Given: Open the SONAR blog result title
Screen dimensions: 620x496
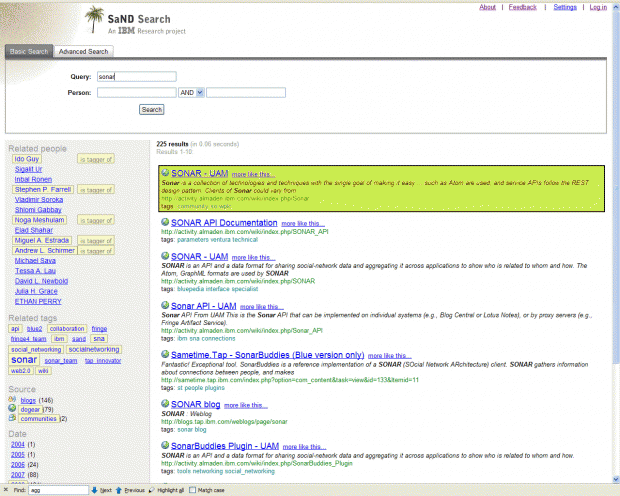Looking at the screenshot, I should click(195, 404).
